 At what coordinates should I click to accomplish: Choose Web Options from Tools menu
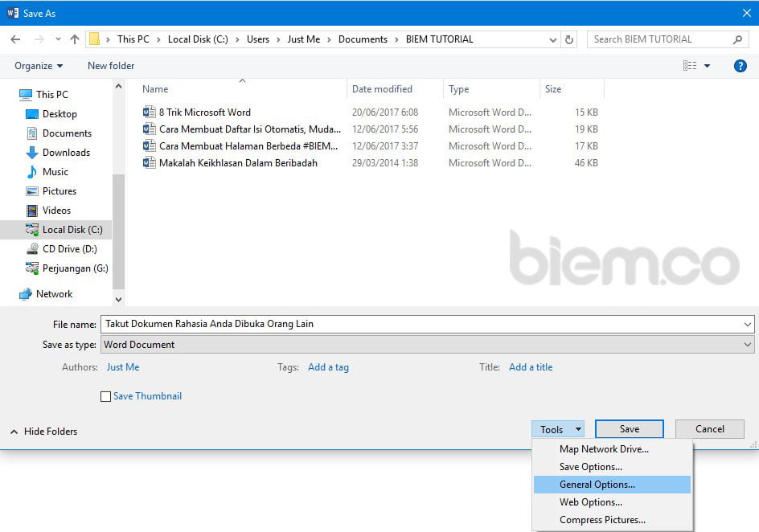pos(613,502)
